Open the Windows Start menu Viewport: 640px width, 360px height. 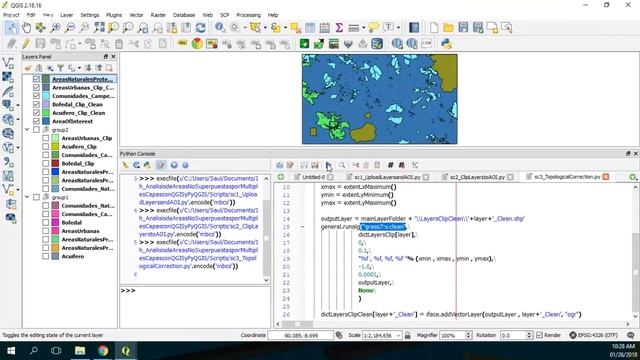pos(11,351)
